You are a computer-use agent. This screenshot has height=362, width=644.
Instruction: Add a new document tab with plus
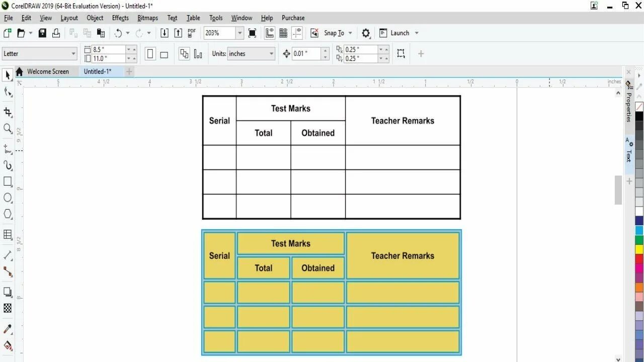tap(129, 71)
